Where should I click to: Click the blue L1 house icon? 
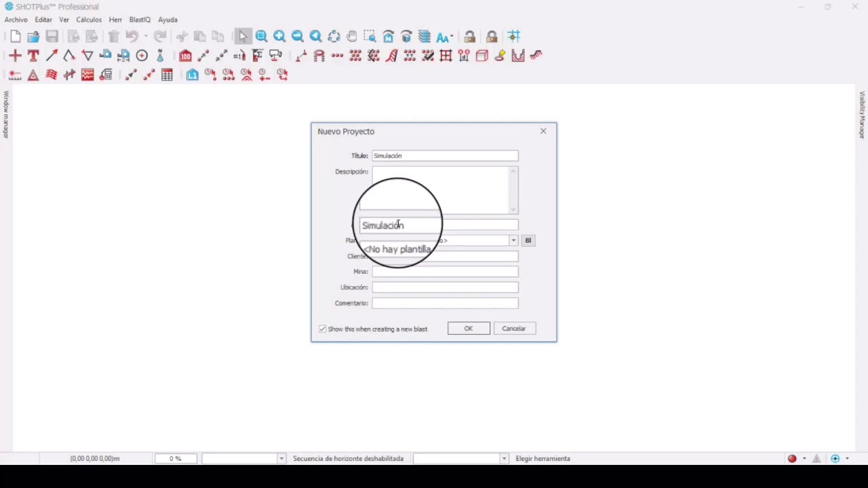pos(193,75)
